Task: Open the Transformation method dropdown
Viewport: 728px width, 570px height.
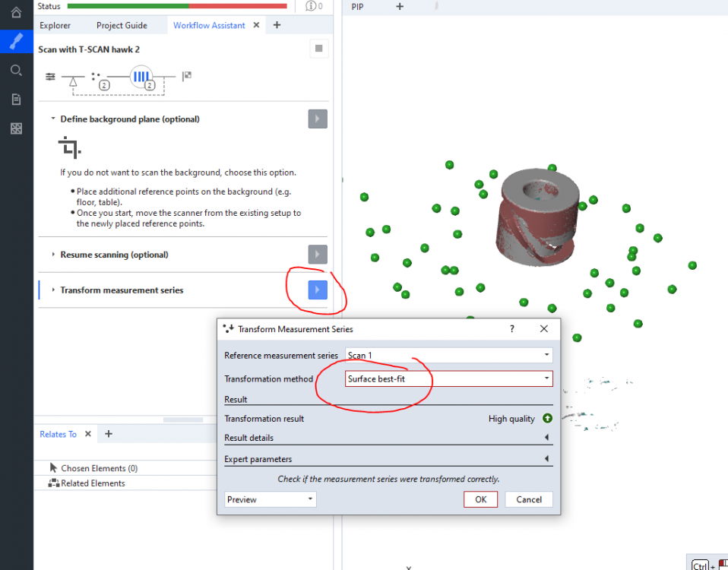Action: coord(448,378)
